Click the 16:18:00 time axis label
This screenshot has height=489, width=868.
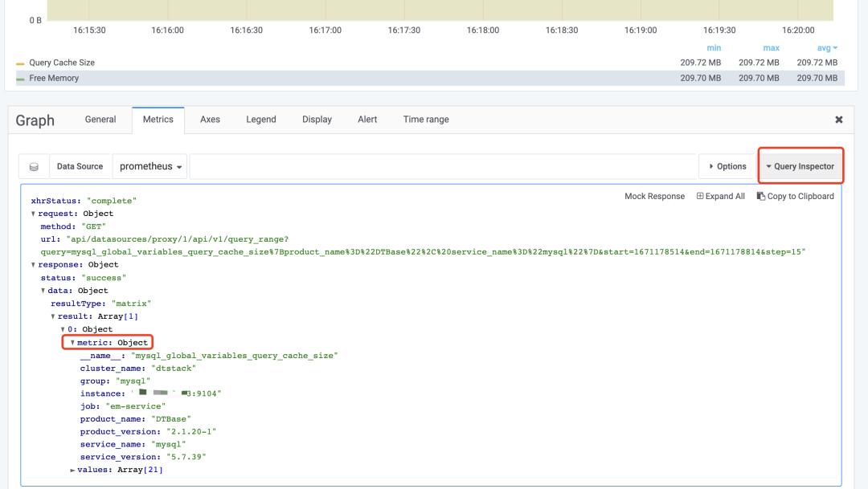coord(483,31)
